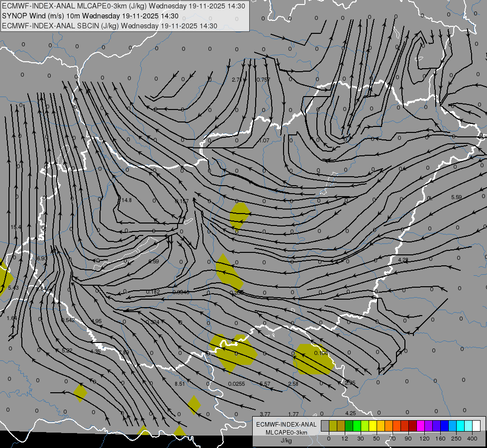The height and width of the screenshot is (448, 487).
Task: Click the 1.64 map value
Action: [x=12, y=318]
